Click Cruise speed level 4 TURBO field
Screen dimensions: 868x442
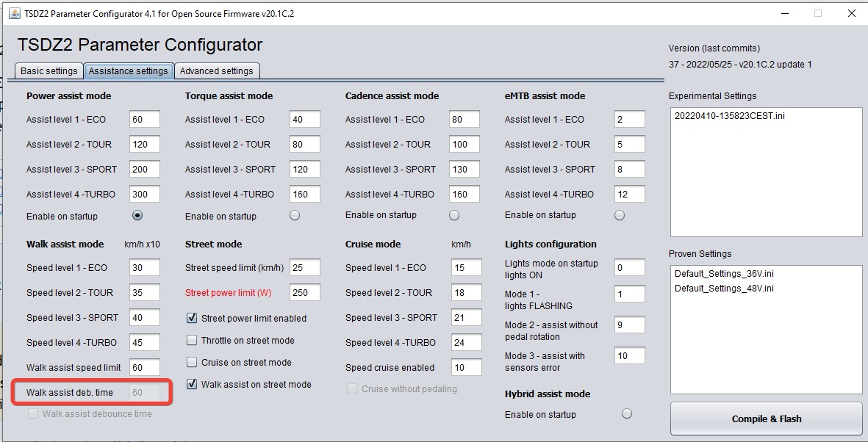click(x=466, y=342)
